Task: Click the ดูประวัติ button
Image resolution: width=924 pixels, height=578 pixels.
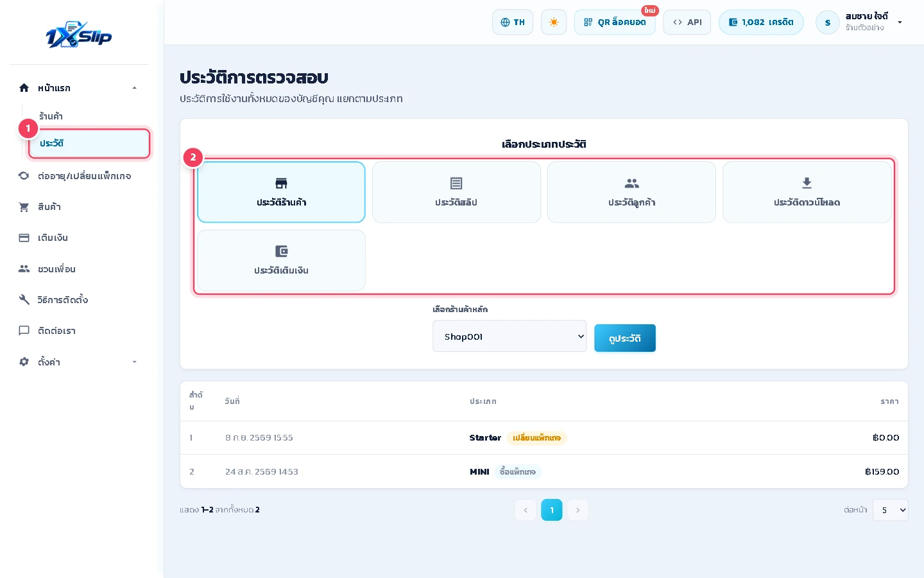Action: [x=625, y=338]
